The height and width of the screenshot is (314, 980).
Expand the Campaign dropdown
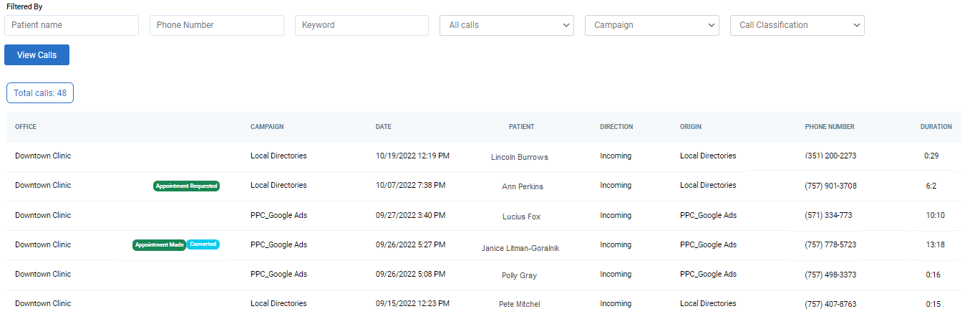point(651,25)
